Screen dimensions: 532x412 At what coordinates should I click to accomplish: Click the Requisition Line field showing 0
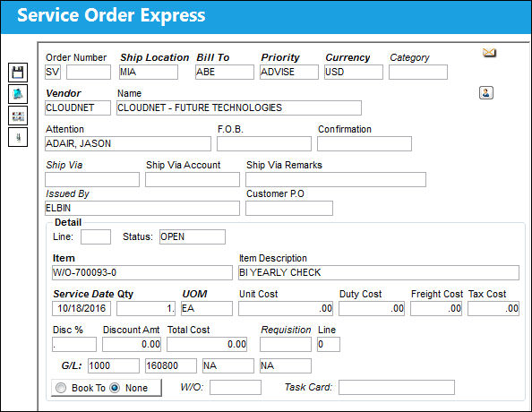329,345
